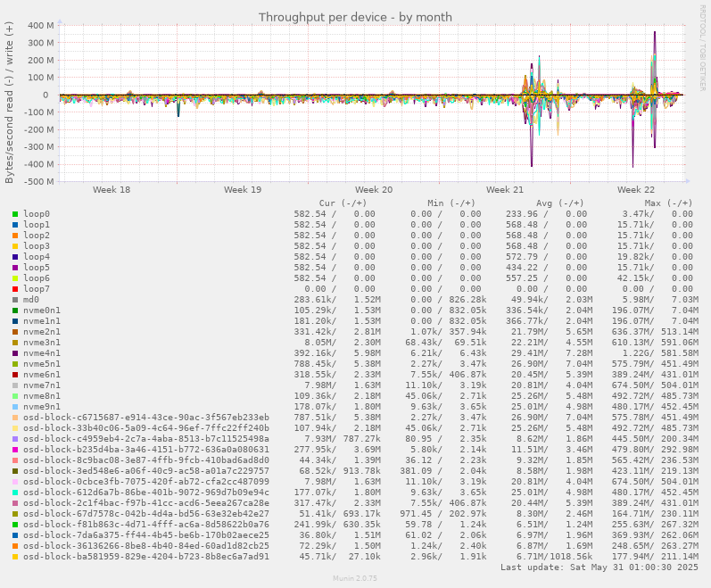Click the 'Avg (-/+)' column header
711x588 pixels.
click(560, 203)
